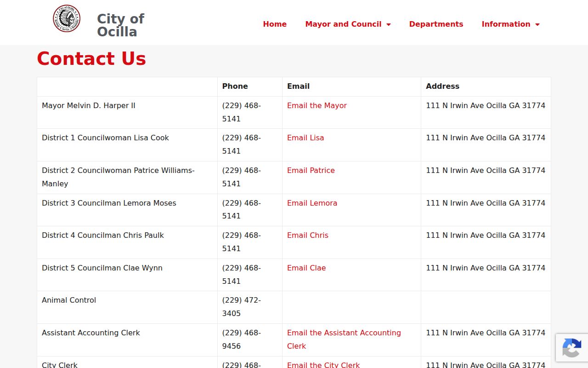Select Assistant Accounting Clerk phone (229) 468-9456
Image resolution: width=588 pixels, height=368 pixels.
pyautogui.click(x=242, y=339)
